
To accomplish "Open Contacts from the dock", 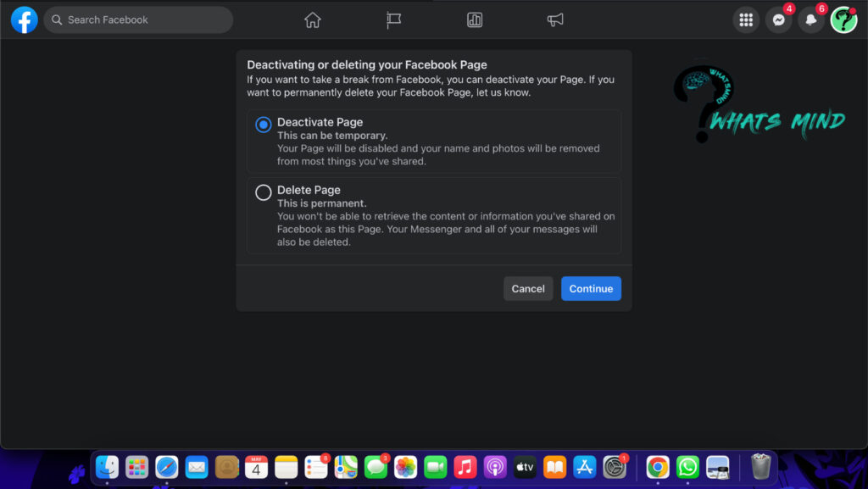I will 226,468.
